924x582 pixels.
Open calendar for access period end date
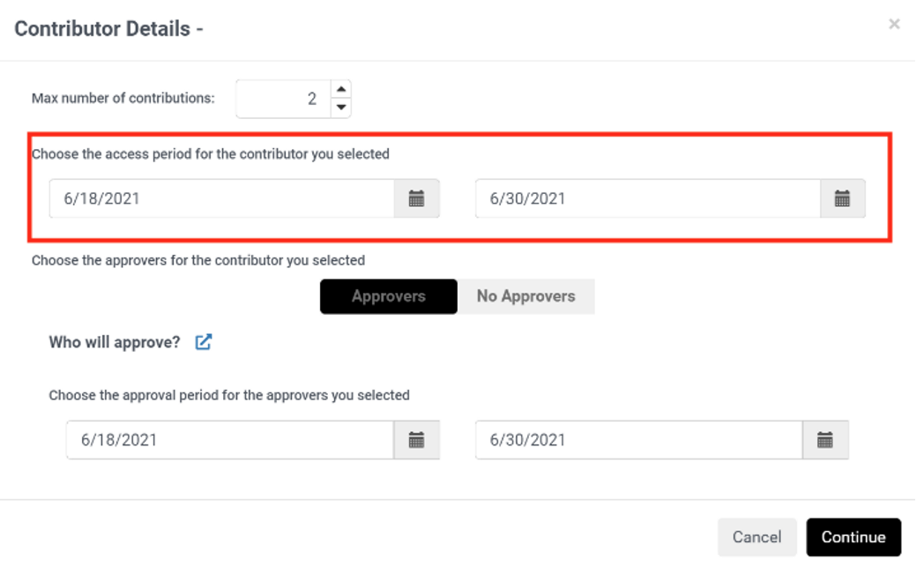[842, 198]
